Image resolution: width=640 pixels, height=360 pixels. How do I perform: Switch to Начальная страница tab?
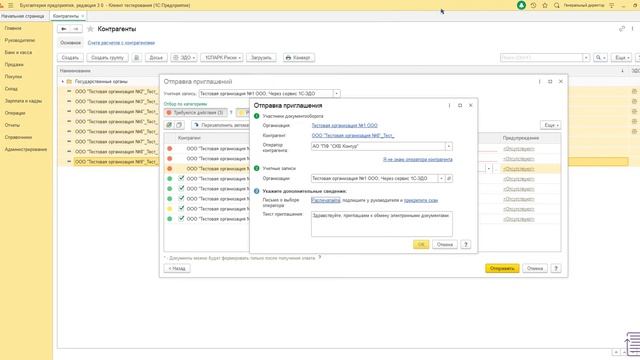pos(23,16)
